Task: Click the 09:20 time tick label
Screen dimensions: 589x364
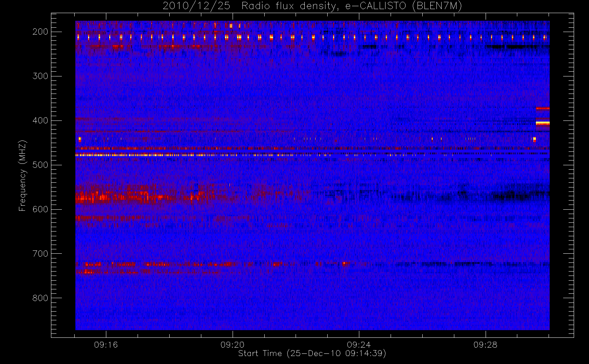Action: [x=232, y=345]
